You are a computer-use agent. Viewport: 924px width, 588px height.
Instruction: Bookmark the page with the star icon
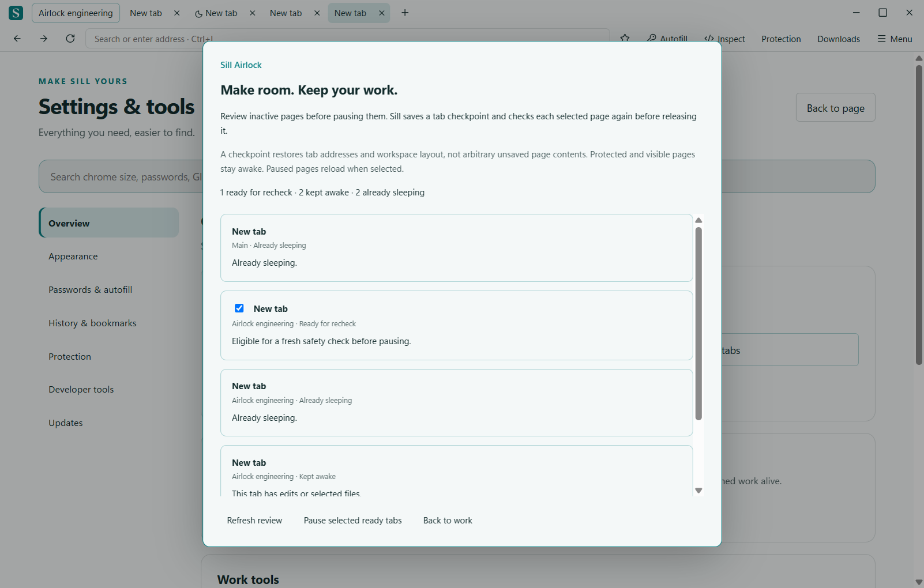(625, 38)
